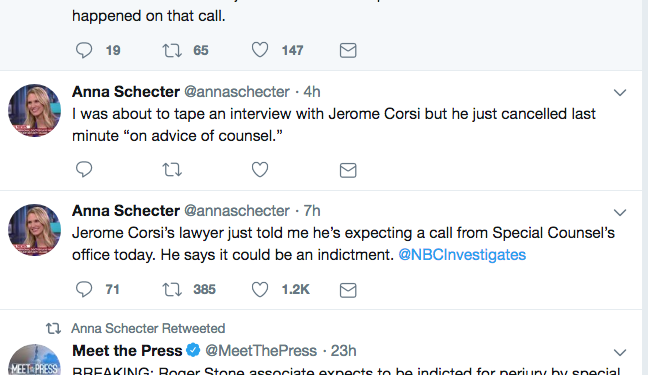Open more options for the 4h tweet
The image size is (648, 375).
click(619, 93)
